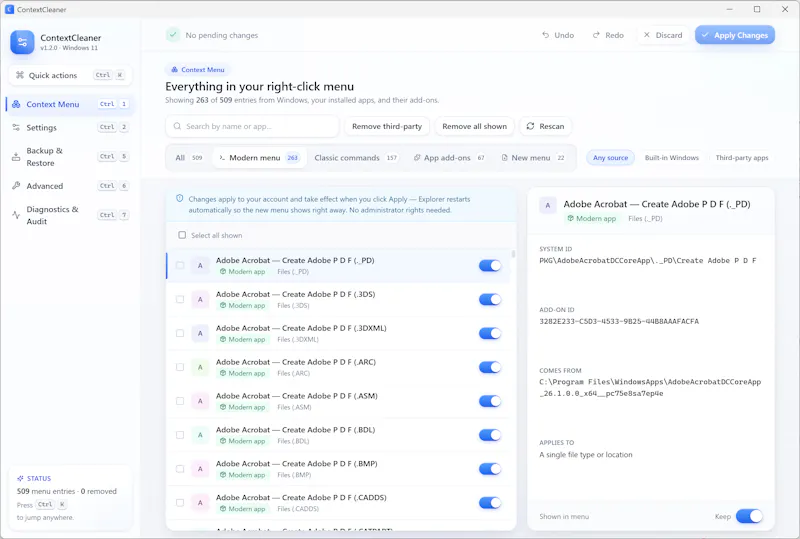Image resolution: width=800 pixels, height=539 pixels.
Task: Check the box for the (.3DXML) entry
Action: pos(180,333)
